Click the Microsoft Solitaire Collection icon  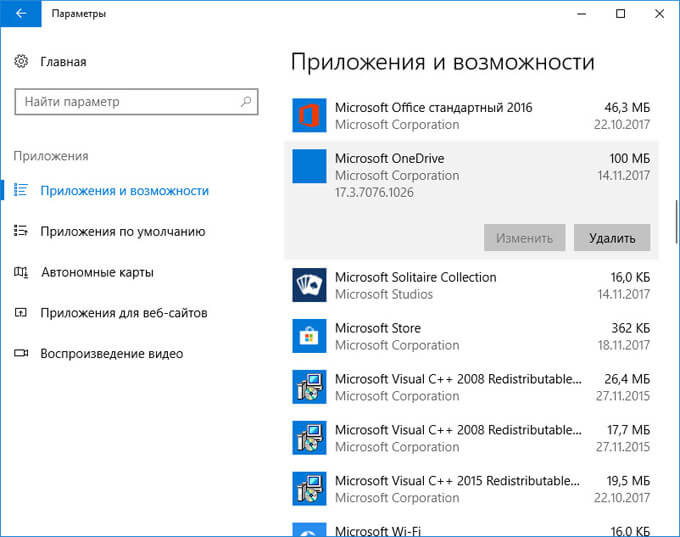coord(309,286)
